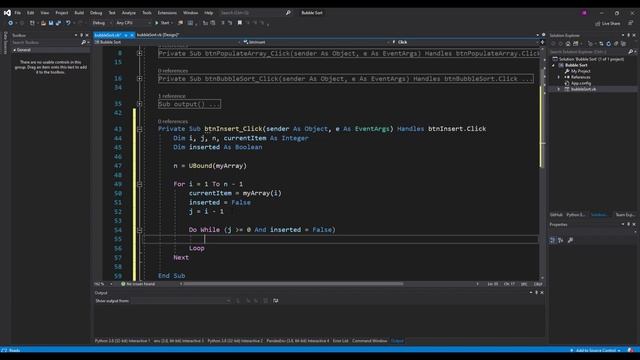Switch to the Command Window tab
This screenshot has height=360, width=640.
(369, 341)
